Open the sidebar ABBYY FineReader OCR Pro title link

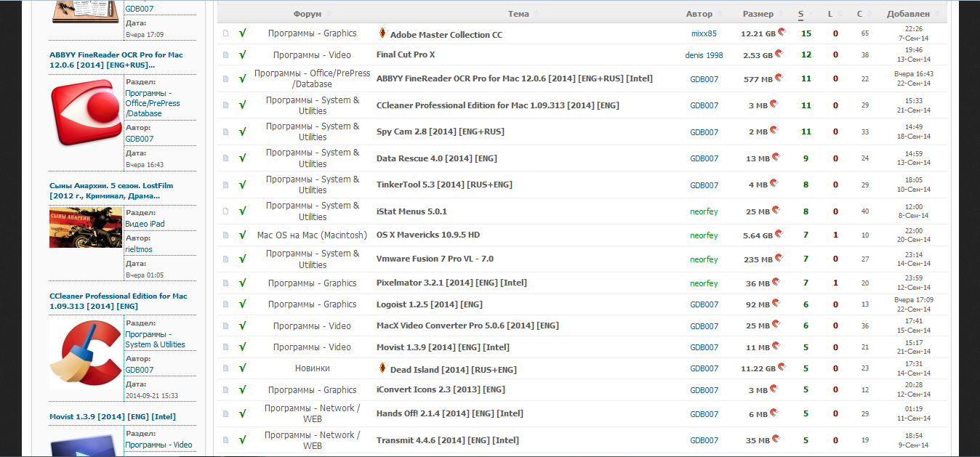[116, 60]
